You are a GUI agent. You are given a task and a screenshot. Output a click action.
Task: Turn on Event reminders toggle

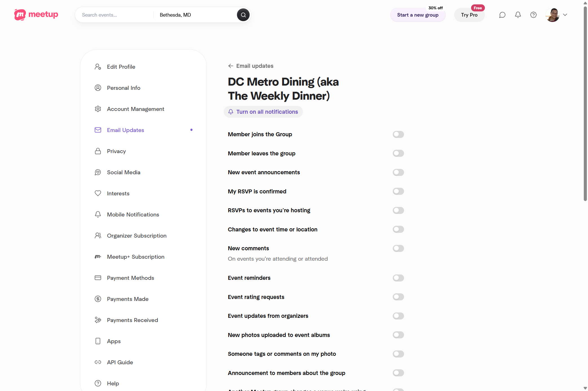click(x=398, y=278)
